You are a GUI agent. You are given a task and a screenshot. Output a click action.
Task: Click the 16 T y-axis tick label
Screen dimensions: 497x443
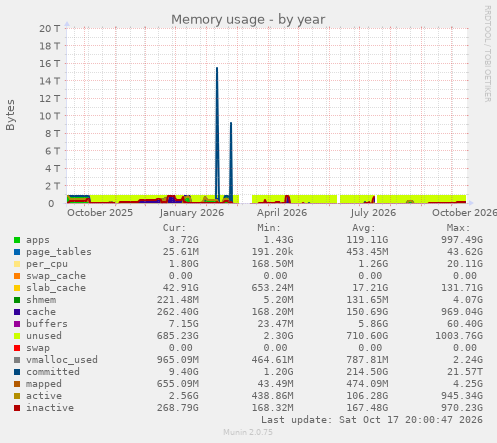(x=49, y=63)
